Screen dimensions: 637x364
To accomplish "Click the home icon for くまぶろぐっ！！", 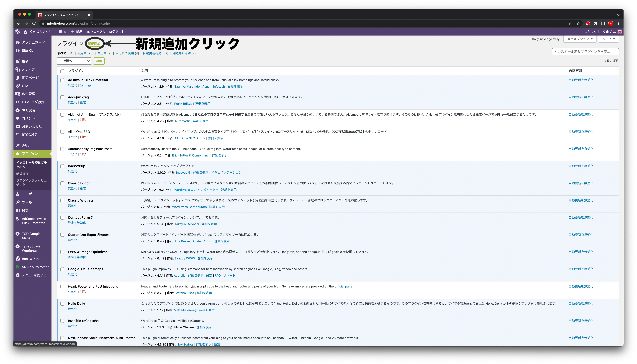I will [x=26, y=32].
